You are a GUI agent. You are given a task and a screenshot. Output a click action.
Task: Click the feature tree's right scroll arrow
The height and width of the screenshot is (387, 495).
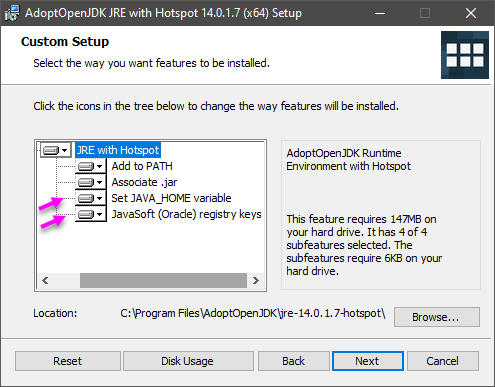coord(256,281)
